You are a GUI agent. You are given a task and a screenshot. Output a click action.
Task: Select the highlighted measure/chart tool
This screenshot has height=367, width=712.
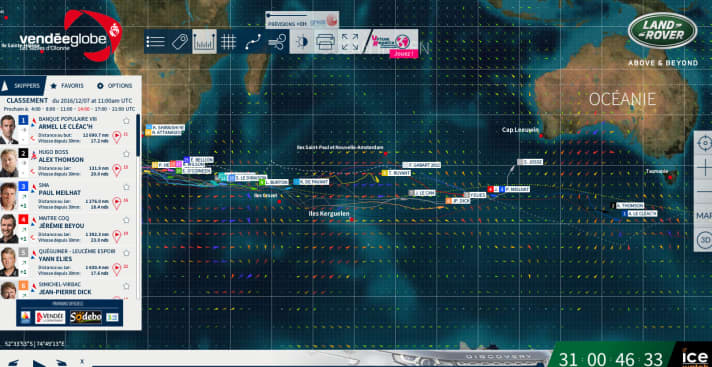(x=204, y=42)
